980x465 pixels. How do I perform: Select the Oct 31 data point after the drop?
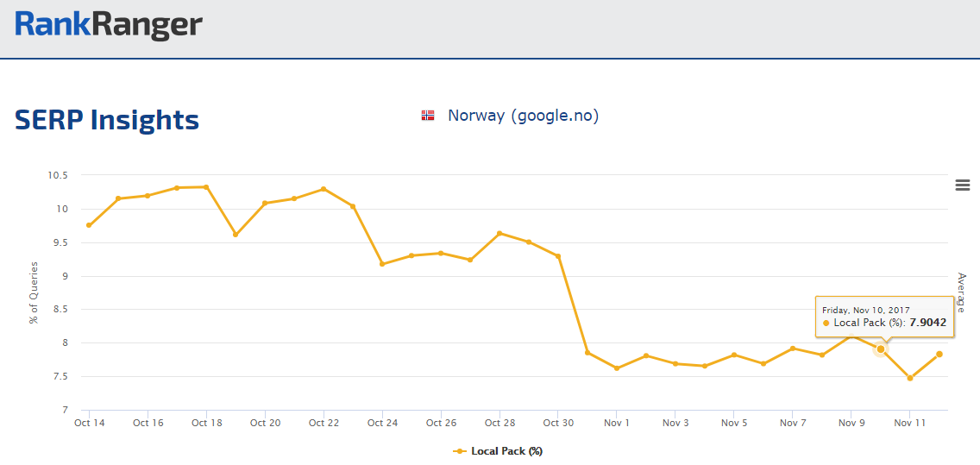pyautogui.click(x=587, y=353)
